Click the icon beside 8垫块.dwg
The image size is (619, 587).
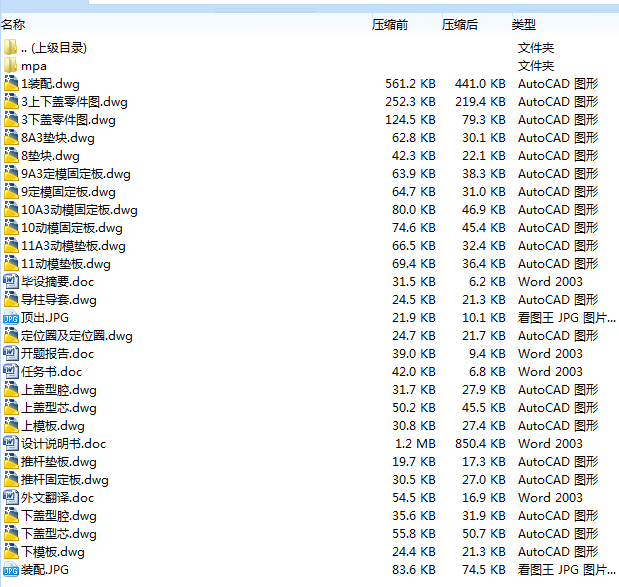coord(11,156)
